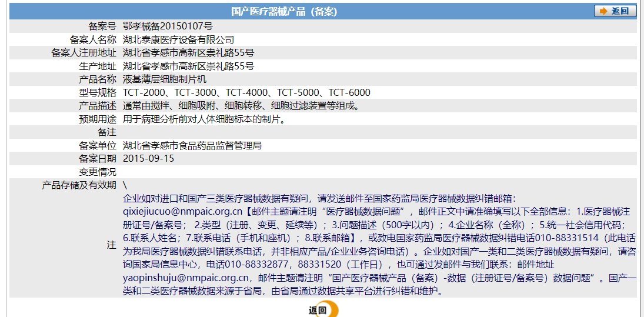The image size is (644, 317).
Task: Click the 备案号 label
Action: pos(102,26)
